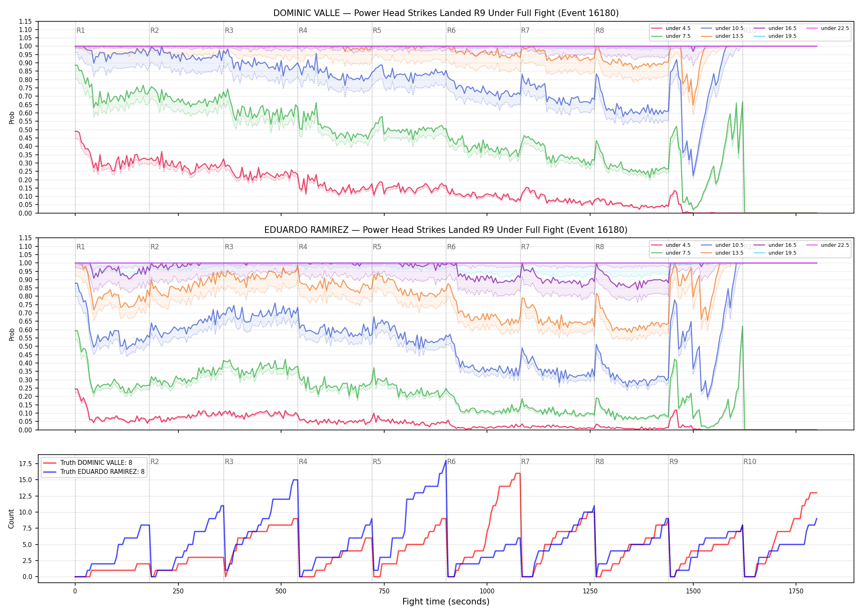Click the '1000' x-axis tick label
Viewport: 863px width, 616px height.
point(487,591)
